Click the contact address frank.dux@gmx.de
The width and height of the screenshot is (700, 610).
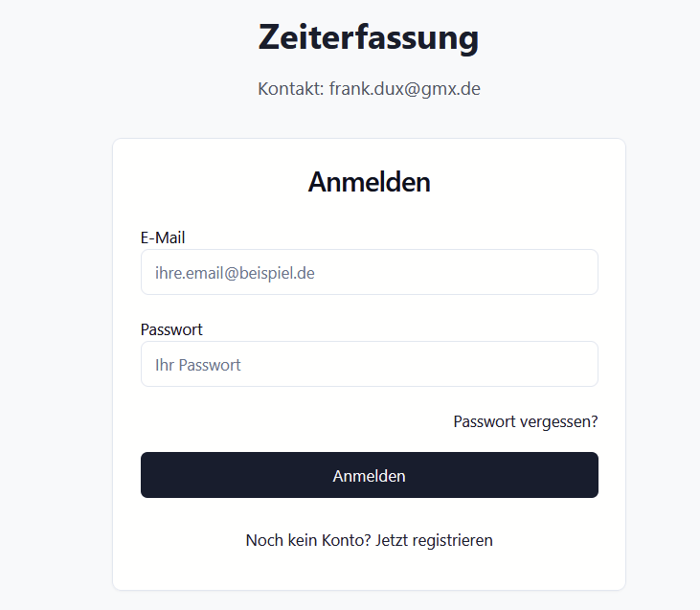tap(404, 89)
